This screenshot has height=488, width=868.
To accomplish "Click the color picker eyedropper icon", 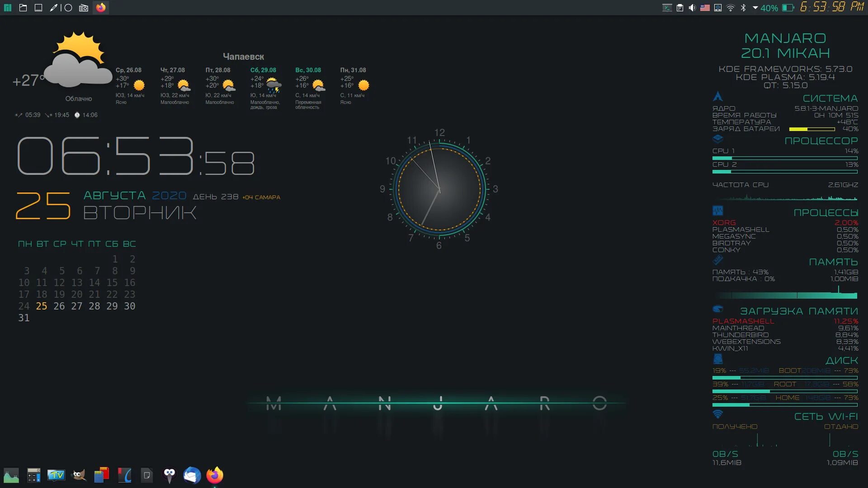I will point(54,8).
